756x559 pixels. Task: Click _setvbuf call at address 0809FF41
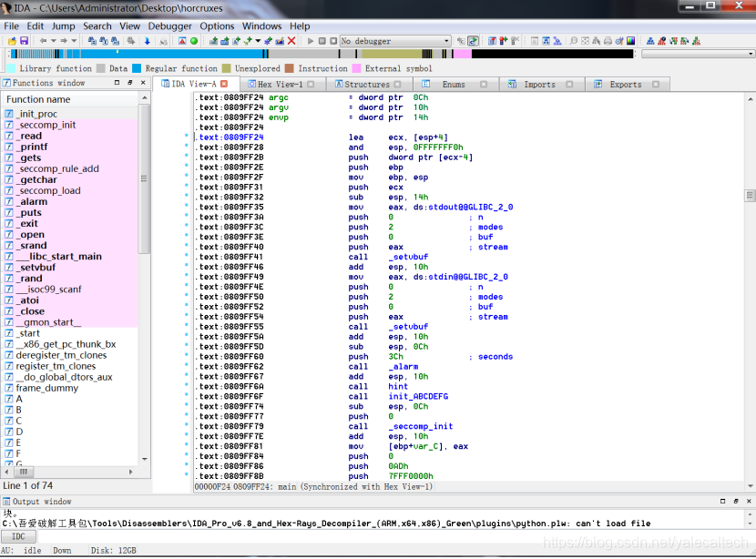[408, 257]
